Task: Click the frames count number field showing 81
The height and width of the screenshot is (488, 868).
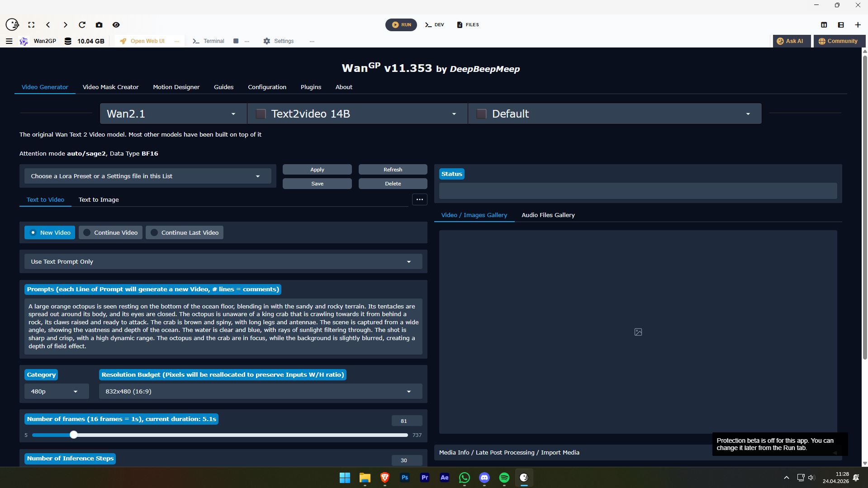Action: click(x=407, y=421)
